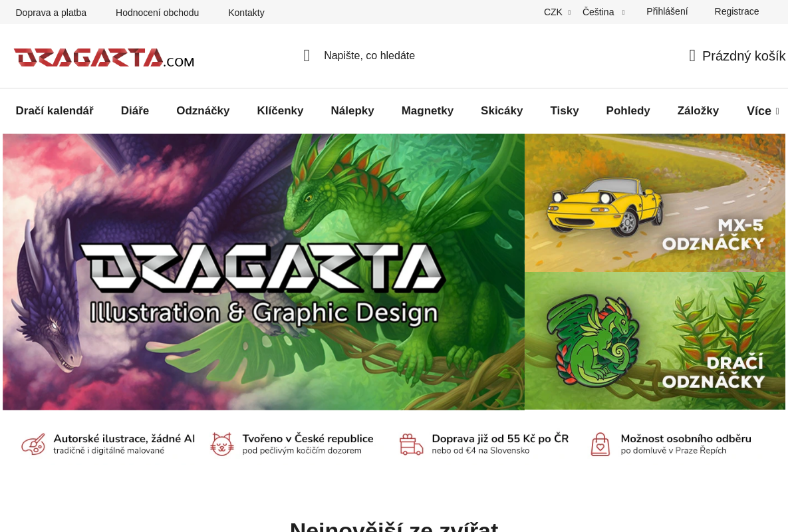Open the Dračí Odznáčky banner

coord(655,340)
